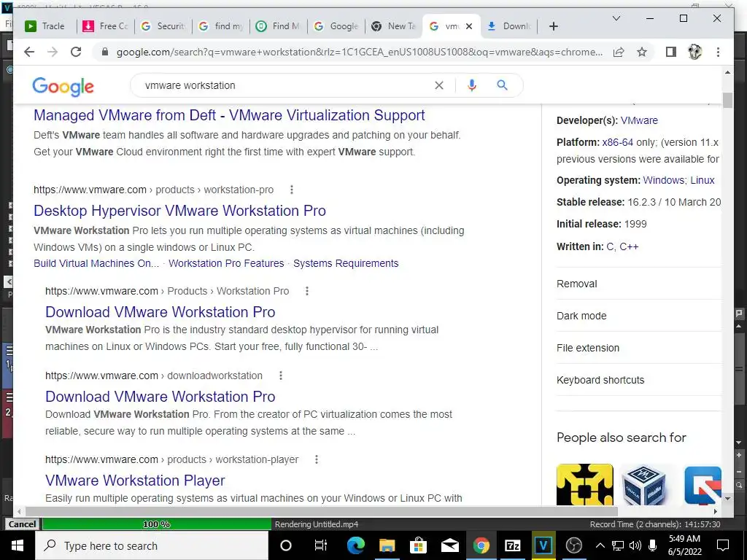Viewport: 747px width, 560px height.
Task: Clear the search box with the X icon
Action: coord(438,85)
